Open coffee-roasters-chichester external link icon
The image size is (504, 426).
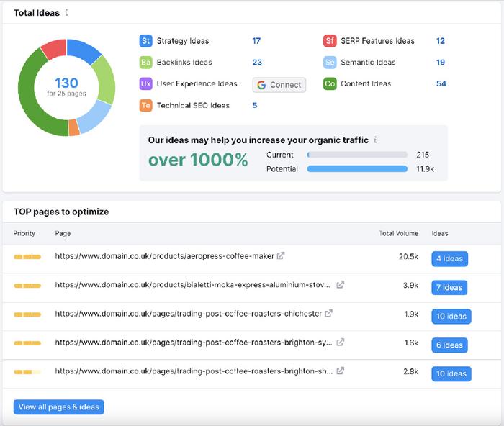[x=328, y=313]
